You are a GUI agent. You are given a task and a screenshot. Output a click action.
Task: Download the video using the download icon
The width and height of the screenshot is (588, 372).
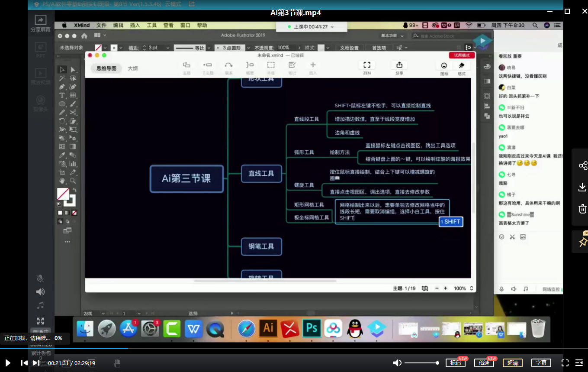tap(582, 187)
